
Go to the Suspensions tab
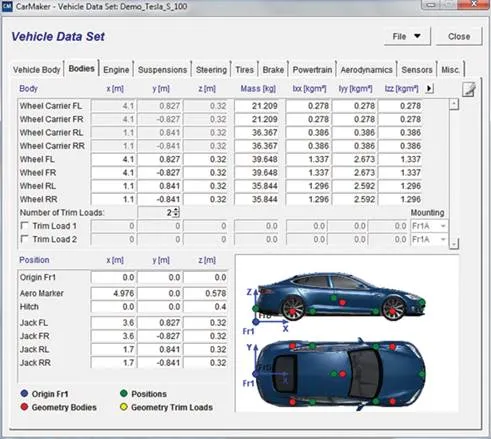[162, 70]
